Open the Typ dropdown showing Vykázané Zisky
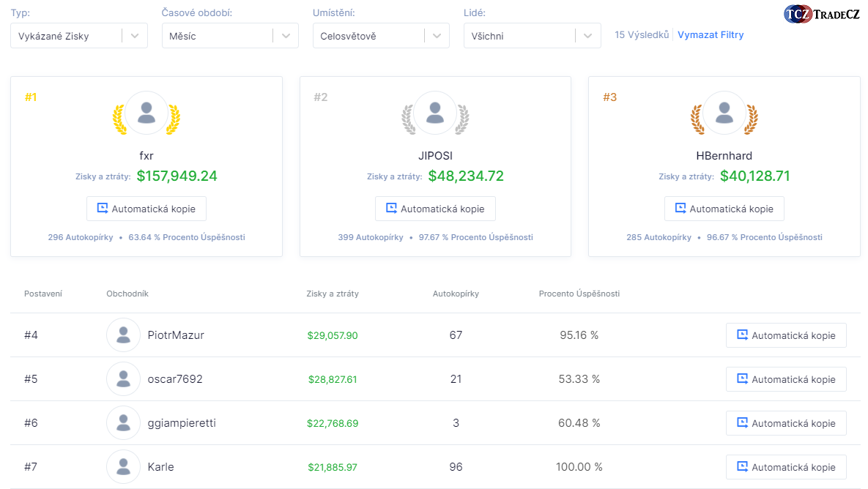Image resolution: width=868 pixels, height=489 pixels. click(x=78, y=34)
